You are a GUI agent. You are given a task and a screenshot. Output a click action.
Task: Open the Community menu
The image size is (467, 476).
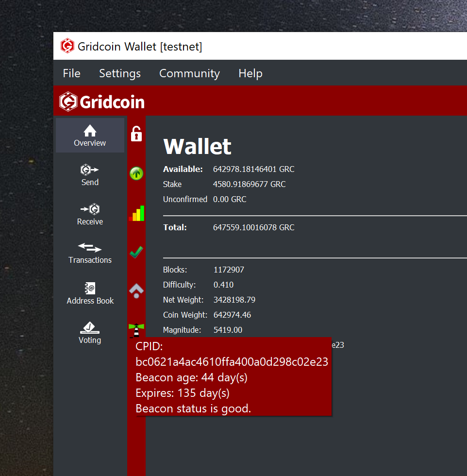click(x=189, y=73)
